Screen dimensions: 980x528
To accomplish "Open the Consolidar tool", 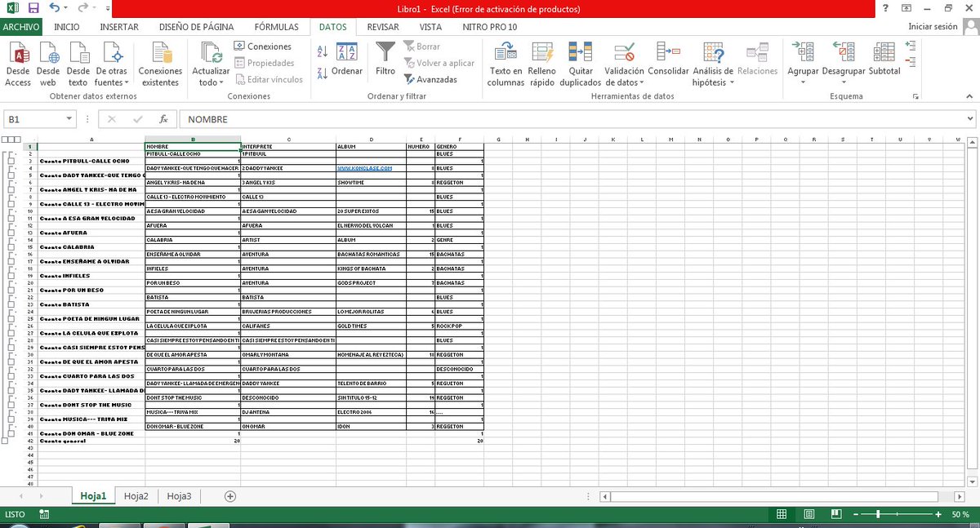I will tap(668, 60).
